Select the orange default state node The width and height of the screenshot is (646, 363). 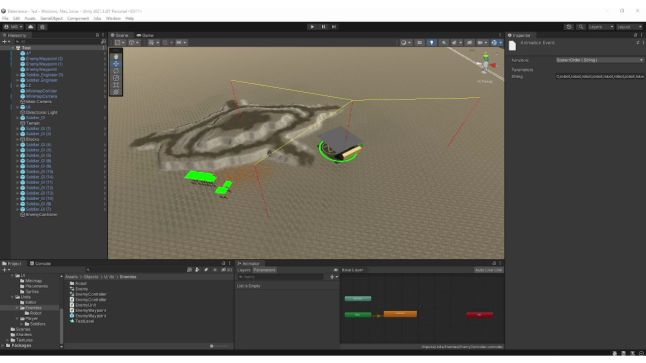tap(400, 314)
